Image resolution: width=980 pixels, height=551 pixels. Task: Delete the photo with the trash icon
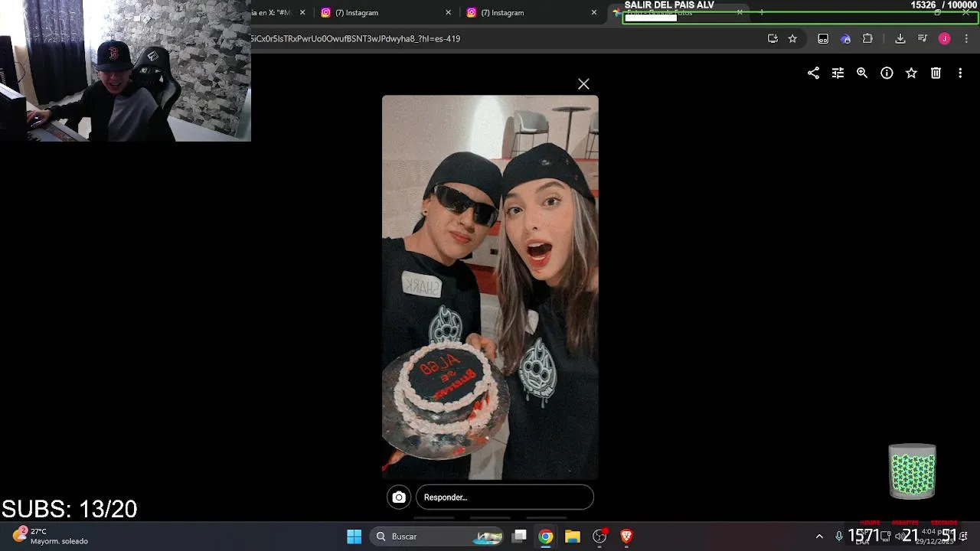coord(936,73)
